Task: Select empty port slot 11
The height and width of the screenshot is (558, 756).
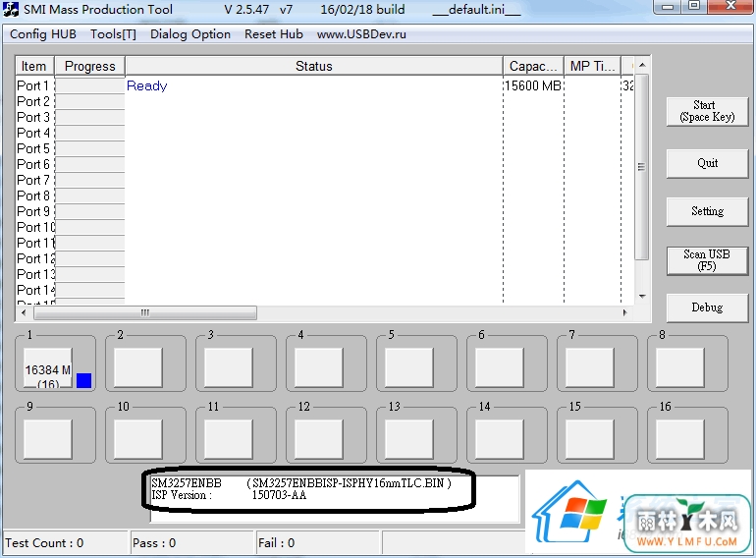Action: click(228, 439)
